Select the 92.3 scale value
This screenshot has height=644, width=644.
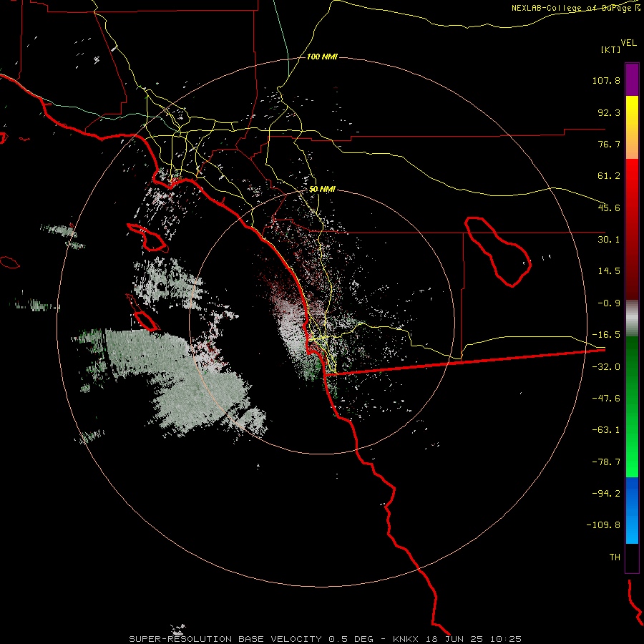(609, 112)
